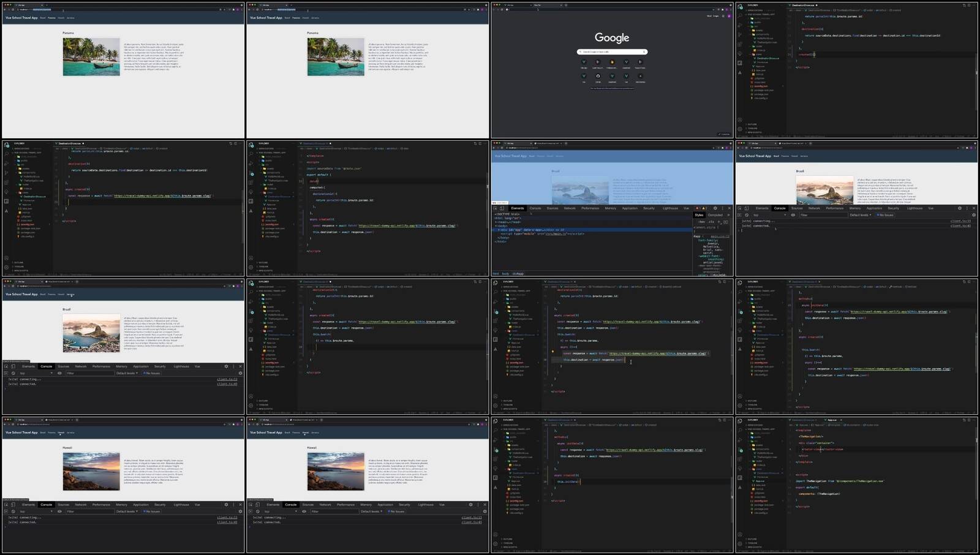Click voice search microphone in Google search bar
Screen dimensions: 980x555
[644, 52]
